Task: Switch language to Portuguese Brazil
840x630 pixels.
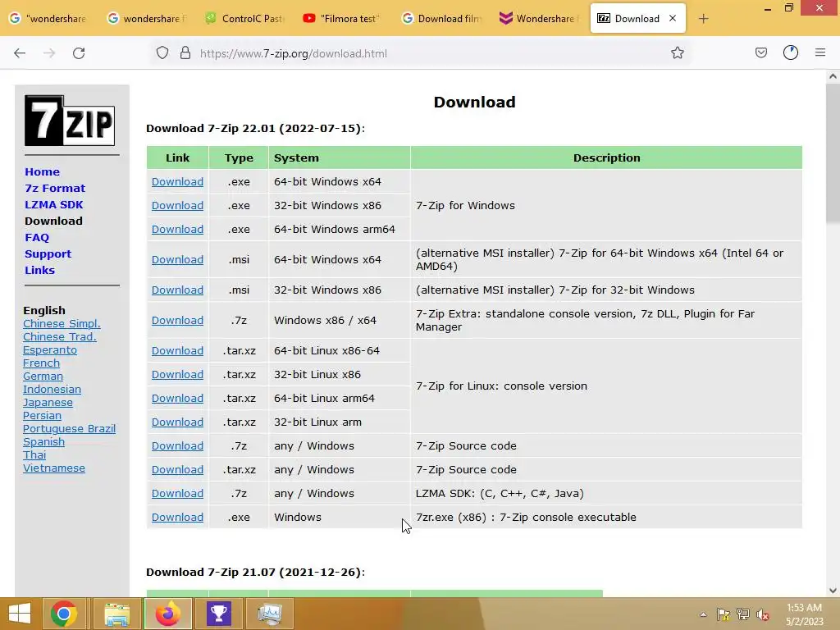Action: pyautogui.click(x=69, y=428)
